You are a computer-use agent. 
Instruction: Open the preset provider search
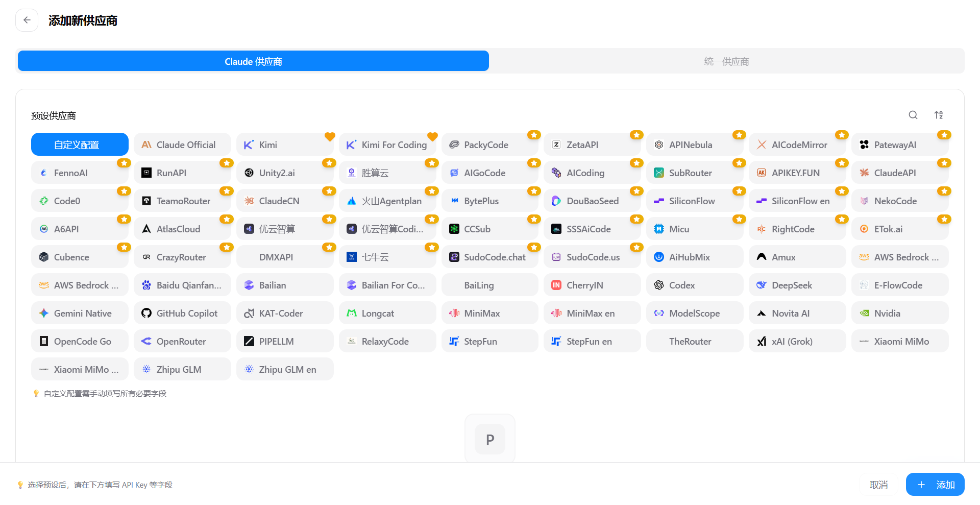(913, 115)
